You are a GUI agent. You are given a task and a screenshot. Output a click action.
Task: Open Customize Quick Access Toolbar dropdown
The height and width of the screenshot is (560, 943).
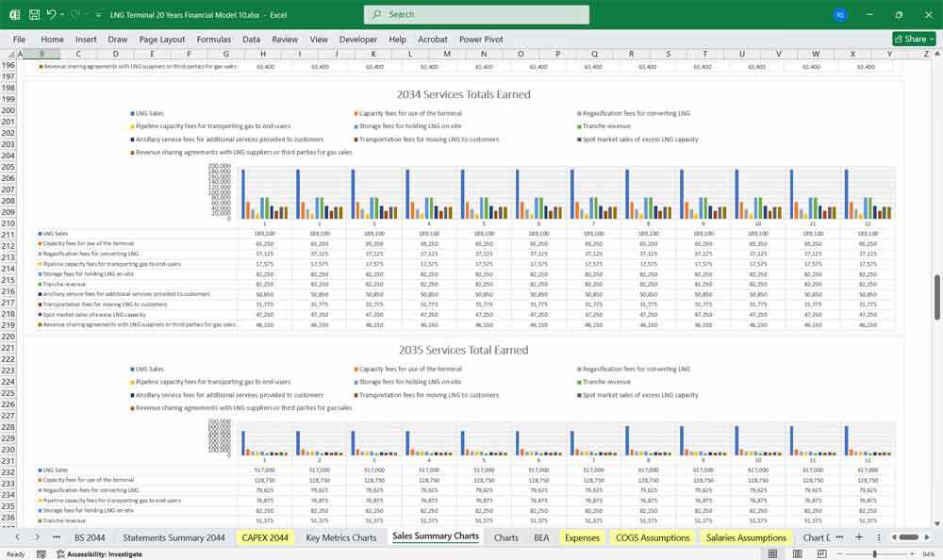tap(98, 14)
